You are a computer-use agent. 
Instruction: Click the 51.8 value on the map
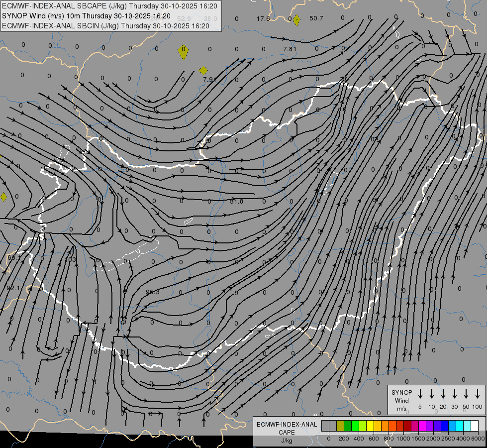click(x=237, y=202)
